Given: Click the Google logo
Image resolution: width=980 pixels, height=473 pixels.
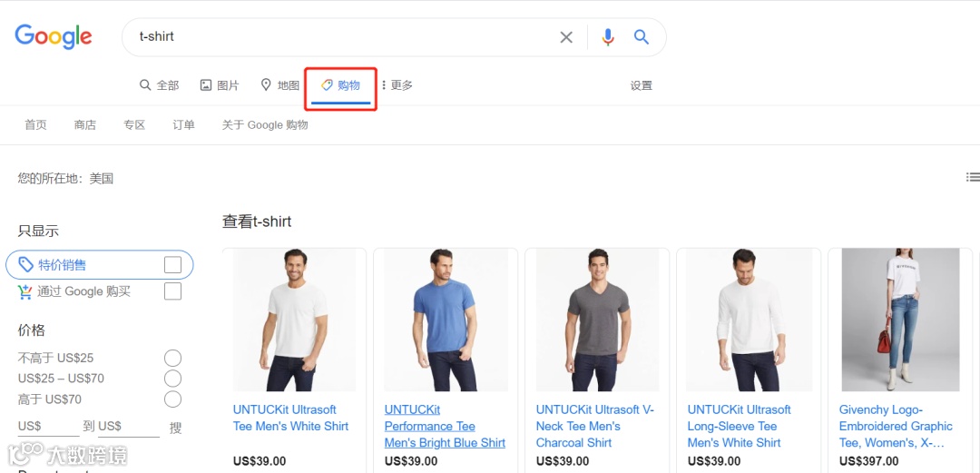Looking at the screenshot, I should click(x=54, y=37).
